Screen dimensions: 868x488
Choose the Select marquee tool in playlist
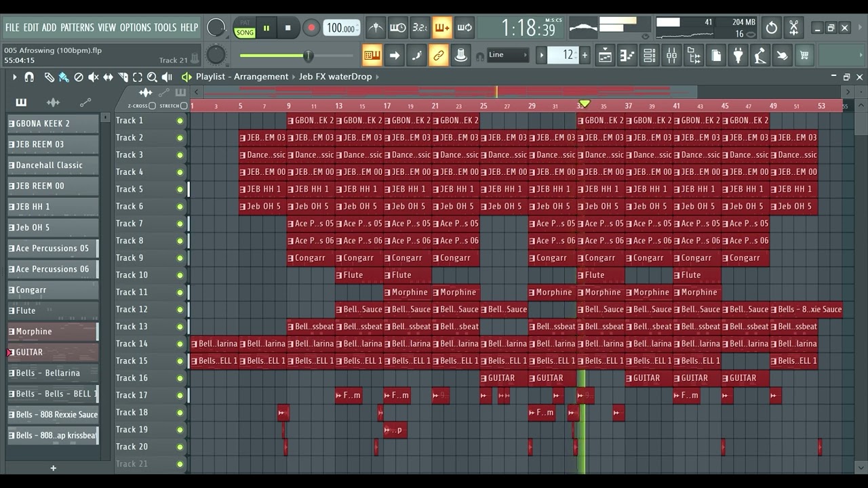point(138,77)
